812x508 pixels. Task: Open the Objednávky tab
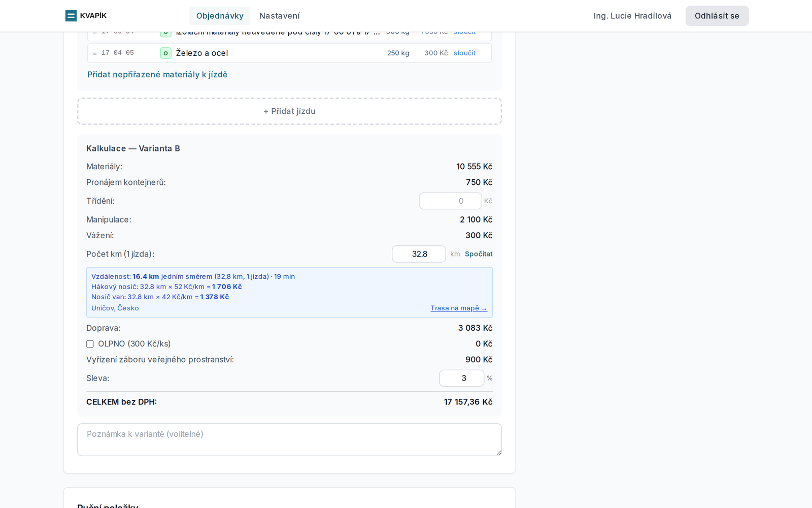click(220, 16)
